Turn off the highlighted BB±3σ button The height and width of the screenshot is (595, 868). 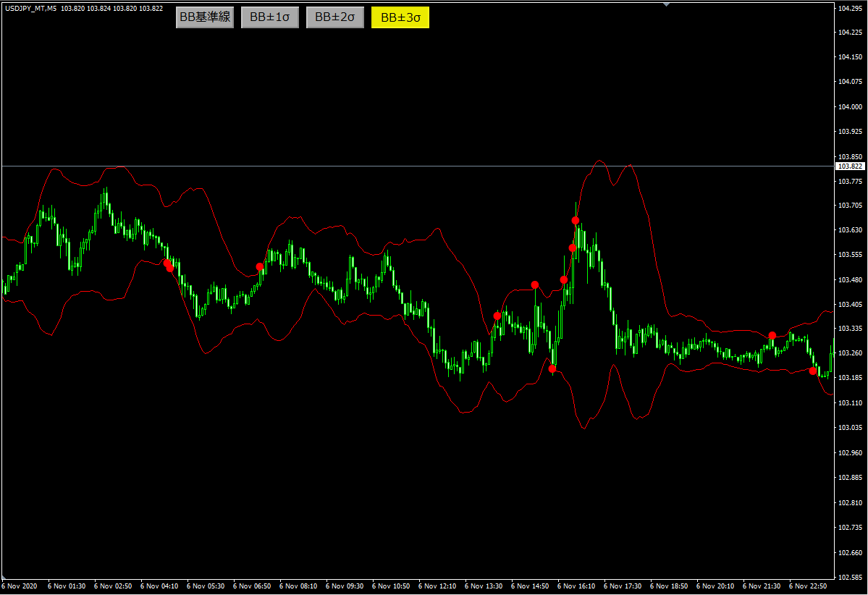click(400, 17)
